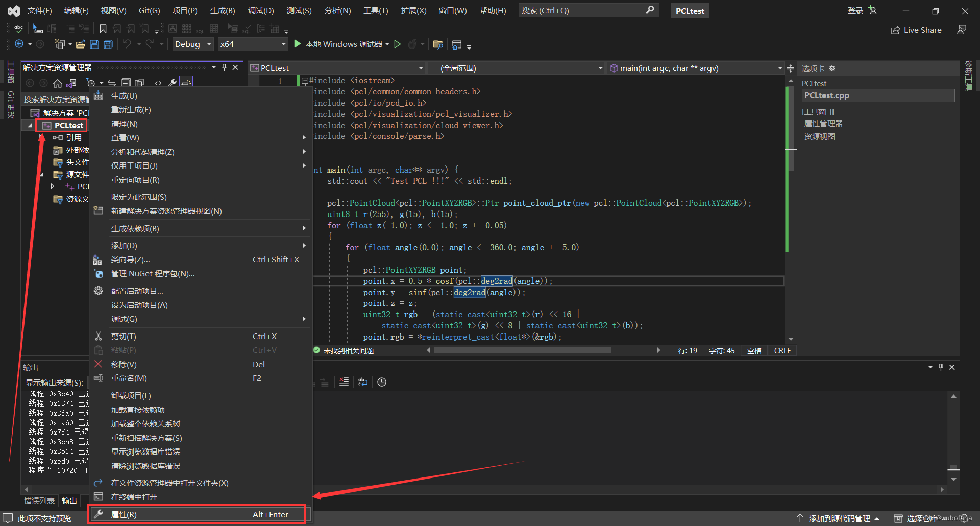Select PCLtest.cpp in the tabs list panel

tap(877, 95)
